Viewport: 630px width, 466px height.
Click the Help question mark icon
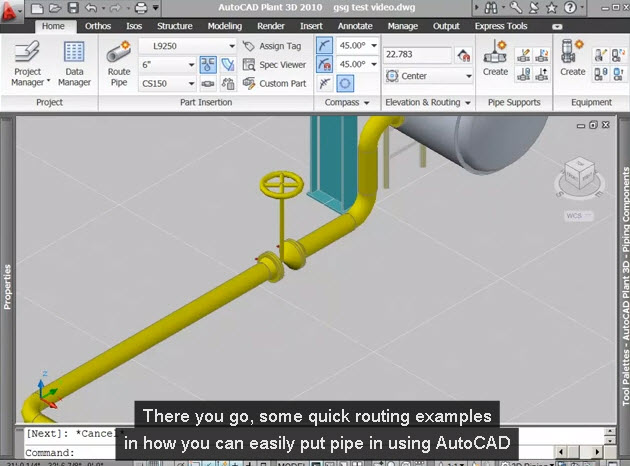point(570,8)
